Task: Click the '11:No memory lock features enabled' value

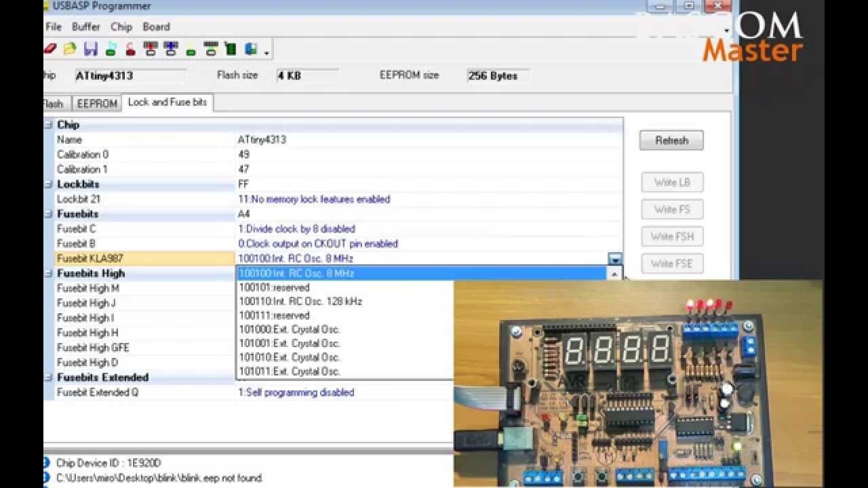Action: [x=314, y=199]
